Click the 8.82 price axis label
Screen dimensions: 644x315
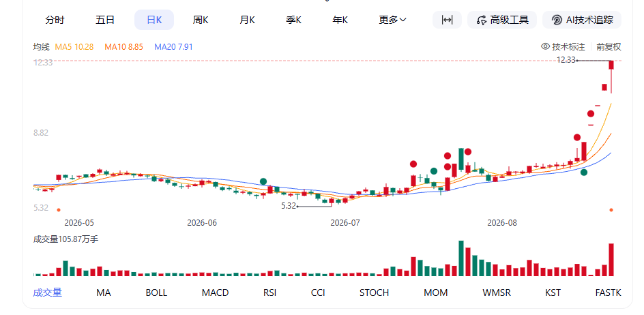41,133
